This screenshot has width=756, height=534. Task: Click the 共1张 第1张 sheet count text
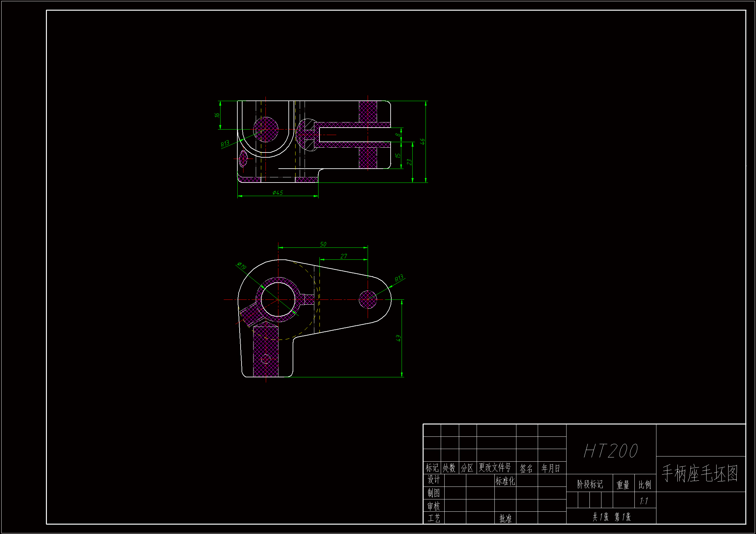pyautogui.click(x=611, y=517)
